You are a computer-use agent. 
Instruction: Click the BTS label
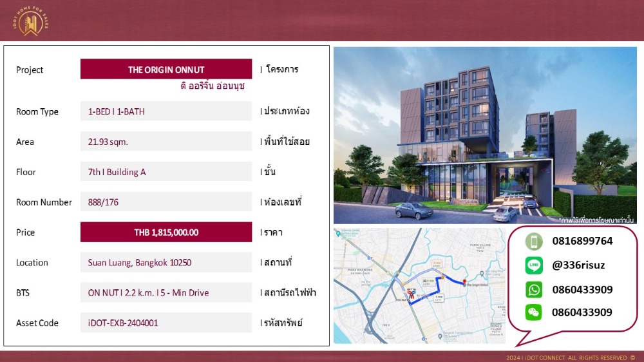[x=23, y=292]
